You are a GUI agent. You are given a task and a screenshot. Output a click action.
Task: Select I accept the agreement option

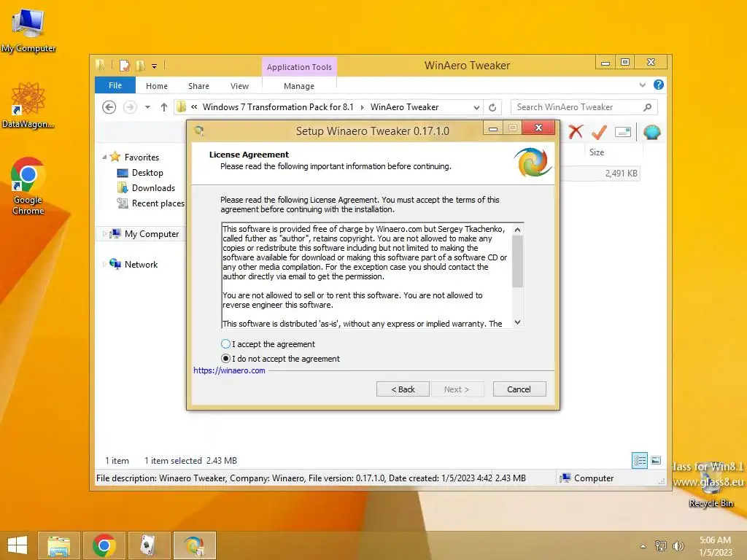tap(268, 344)
